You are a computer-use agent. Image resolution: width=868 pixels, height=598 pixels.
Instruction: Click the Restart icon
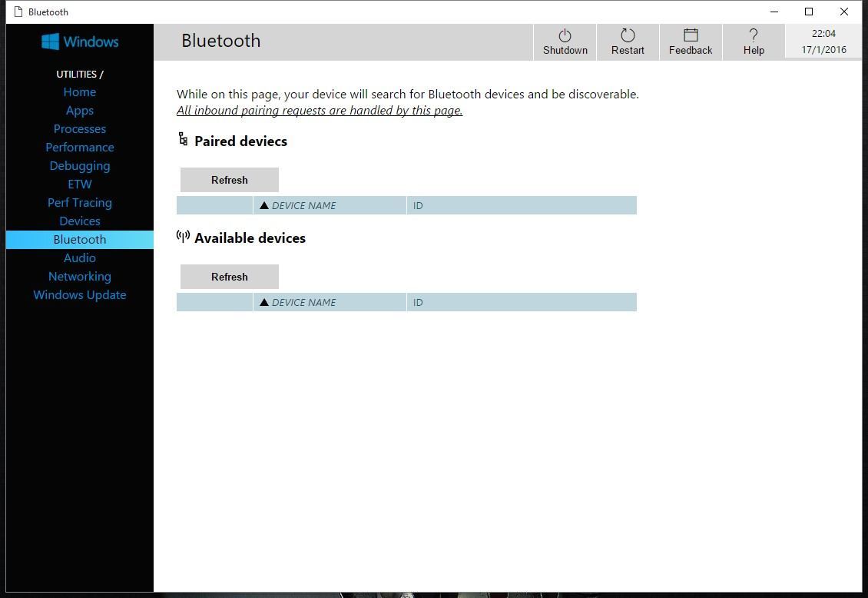pos(628,36)
